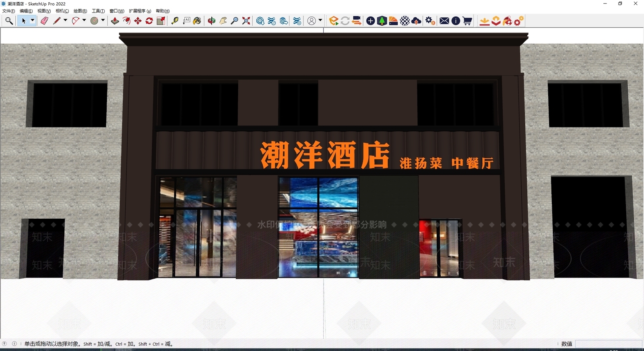Image resolution: width=644 pixels, height=351 pixels.
Task: Click the Search magnifier at toolbar start
Action: (9, 21)
